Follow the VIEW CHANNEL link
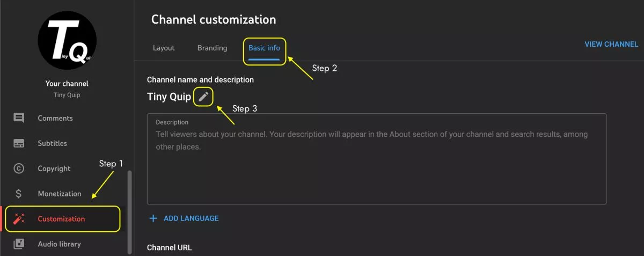The width and height of the screenshot is (644, 256). click(611, 44)
